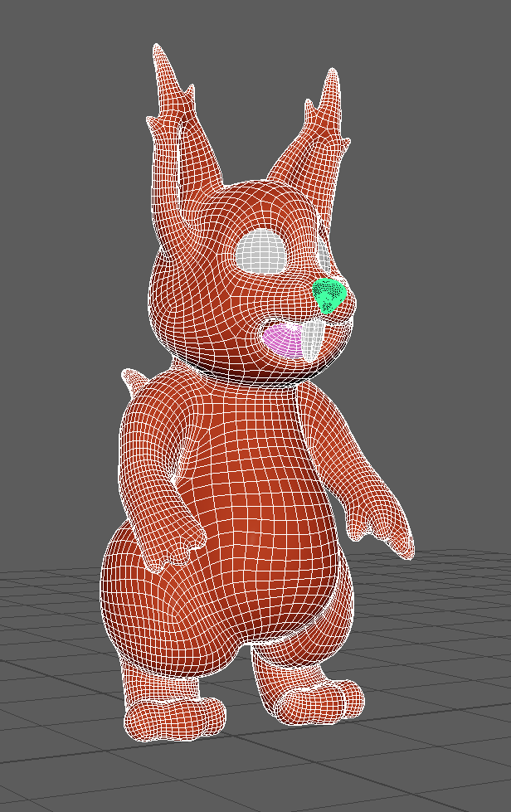Pick the white front teeth mesh
511x812 pixels.
pos(313,341)
